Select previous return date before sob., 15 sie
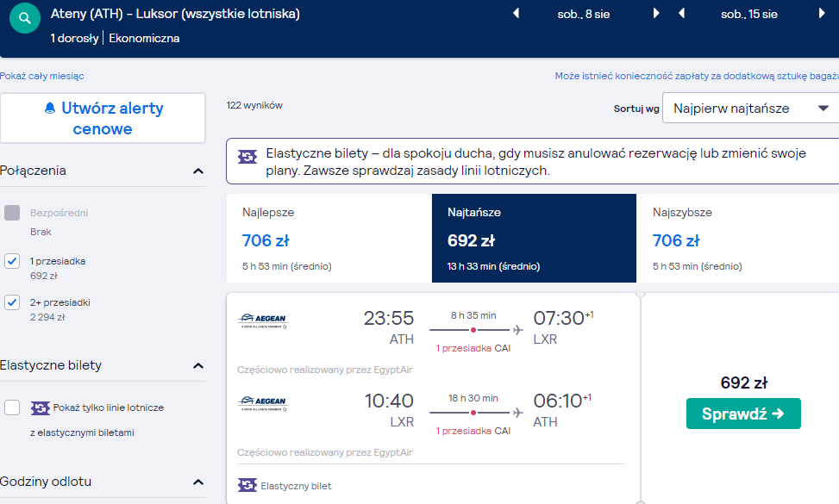The height and width of the screenshot is (504, 839). [682, 14]
